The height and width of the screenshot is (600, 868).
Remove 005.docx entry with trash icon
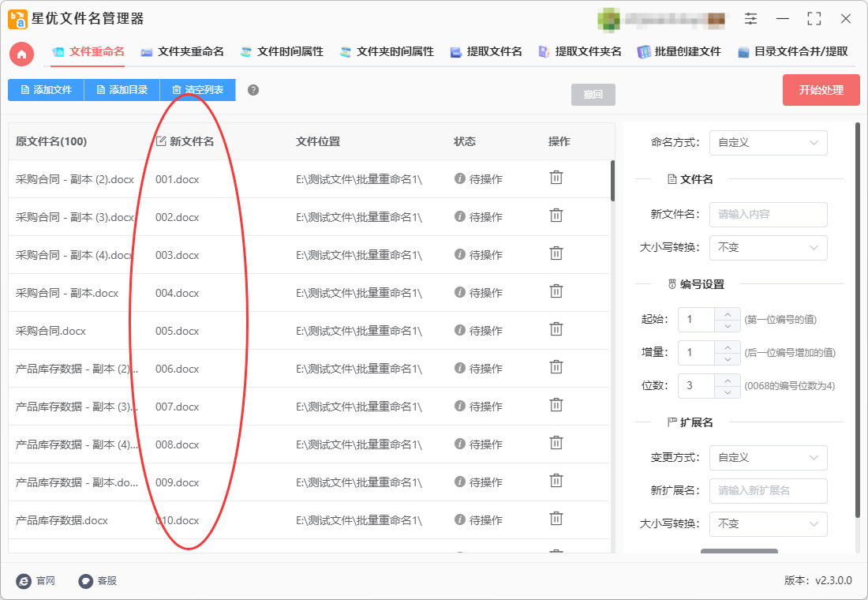click(x=556, y=330)
